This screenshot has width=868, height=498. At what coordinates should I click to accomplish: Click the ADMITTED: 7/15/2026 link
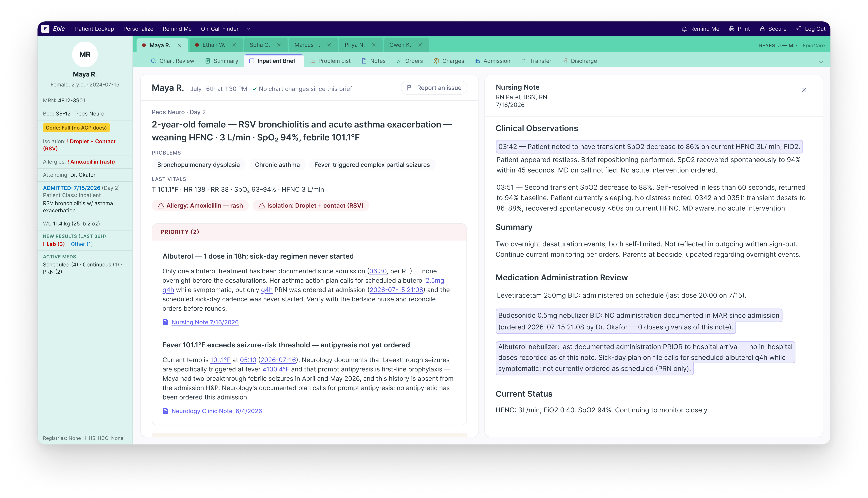[71, 188]
